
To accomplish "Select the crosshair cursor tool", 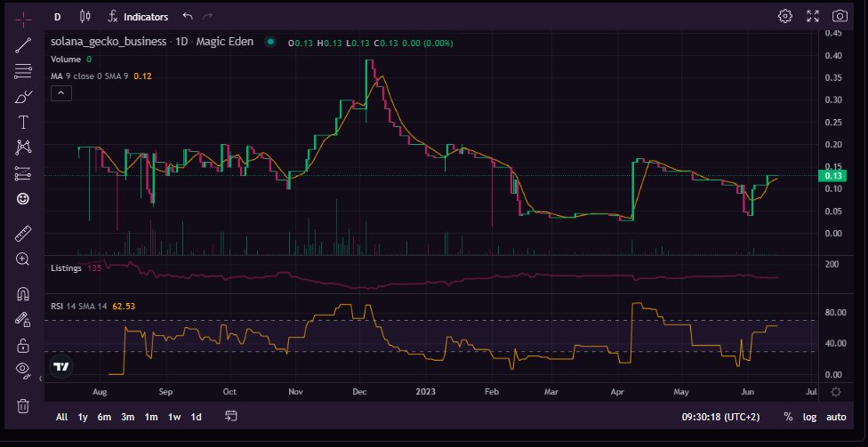I will tap(23, 20).
